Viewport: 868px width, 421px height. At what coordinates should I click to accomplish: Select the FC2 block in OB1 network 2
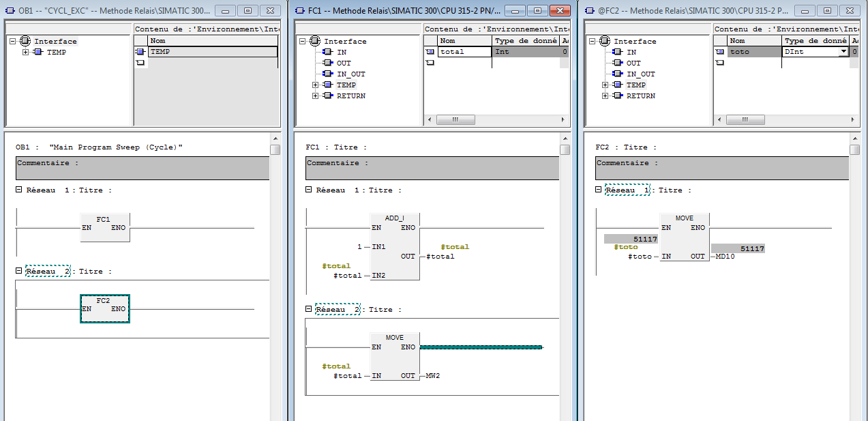[x=104, y=308]
